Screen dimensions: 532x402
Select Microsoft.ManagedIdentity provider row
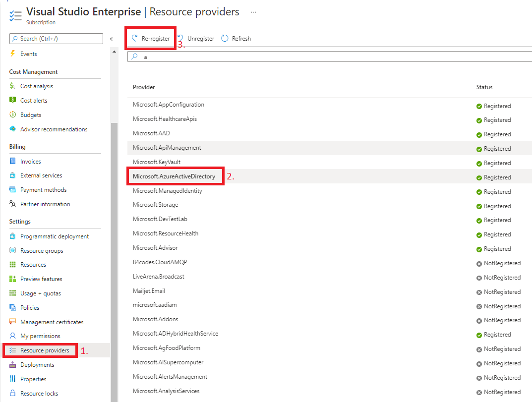330,191
